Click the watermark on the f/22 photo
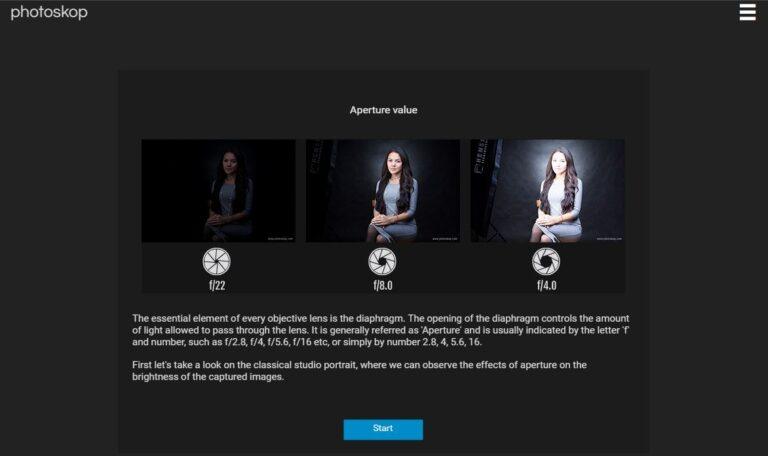The width and height of the screenshot is (768, 456). tap(279, 239)
